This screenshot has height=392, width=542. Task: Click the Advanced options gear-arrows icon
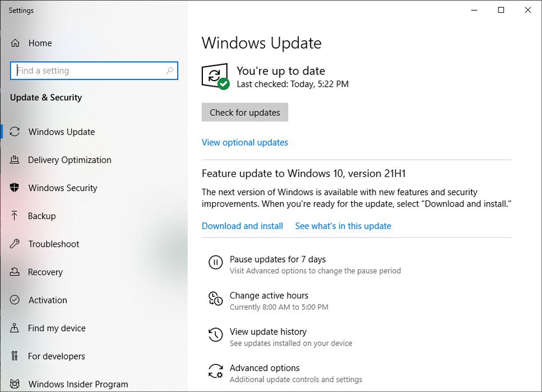pyautogui.click(x=215, y=371)
